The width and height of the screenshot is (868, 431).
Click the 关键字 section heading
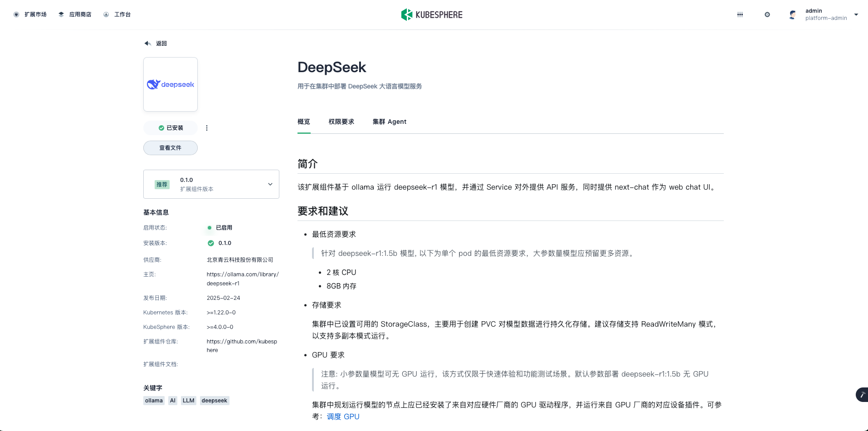(x=153, y=388)
